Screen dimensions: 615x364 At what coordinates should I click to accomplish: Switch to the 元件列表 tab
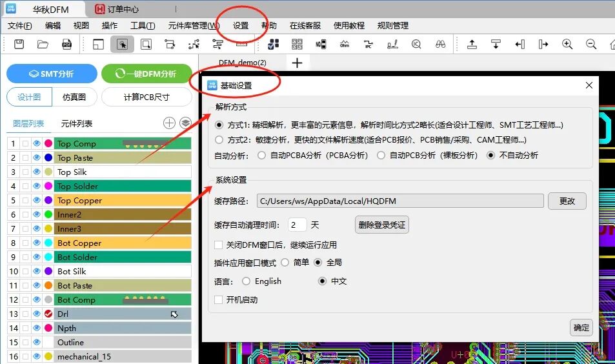(x=77, y=123)
